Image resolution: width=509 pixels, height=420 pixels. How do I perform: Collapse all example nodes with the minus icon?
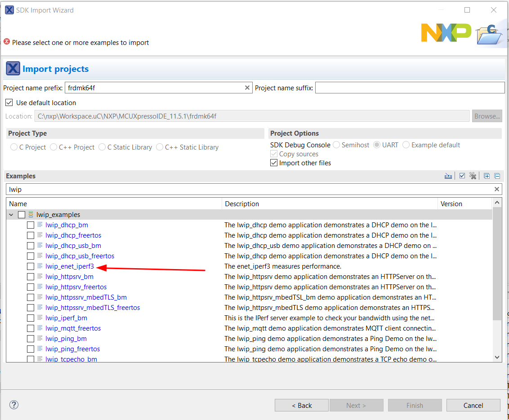(x=497, y=176)
